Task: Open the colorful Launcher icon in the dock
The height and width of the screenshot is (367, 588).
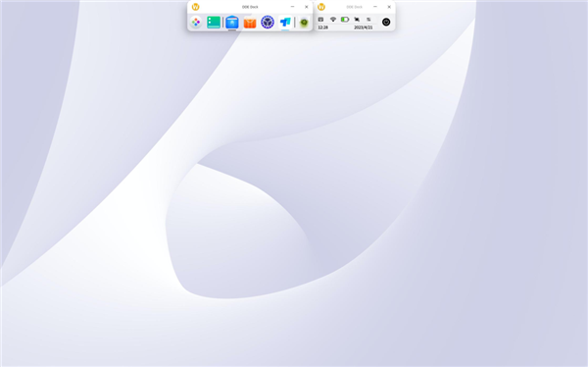Action: tap(196, 23)
